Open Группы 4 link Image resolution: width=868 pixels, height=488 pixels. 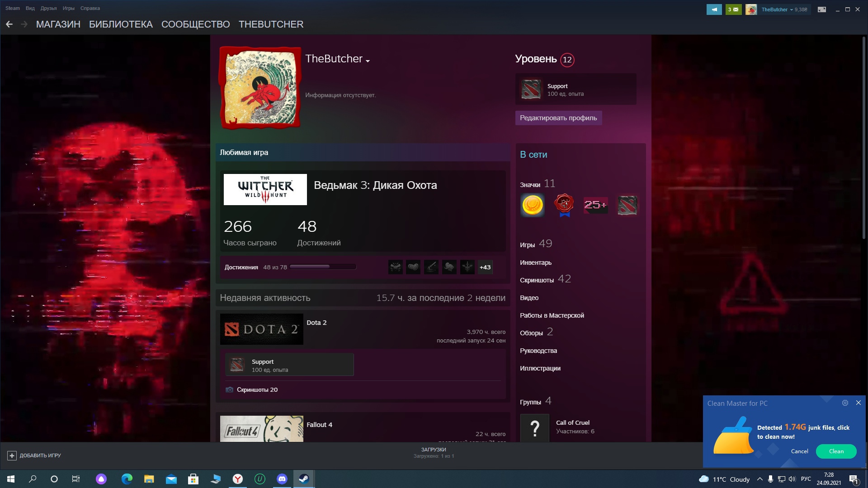click(x=535, y=401)
